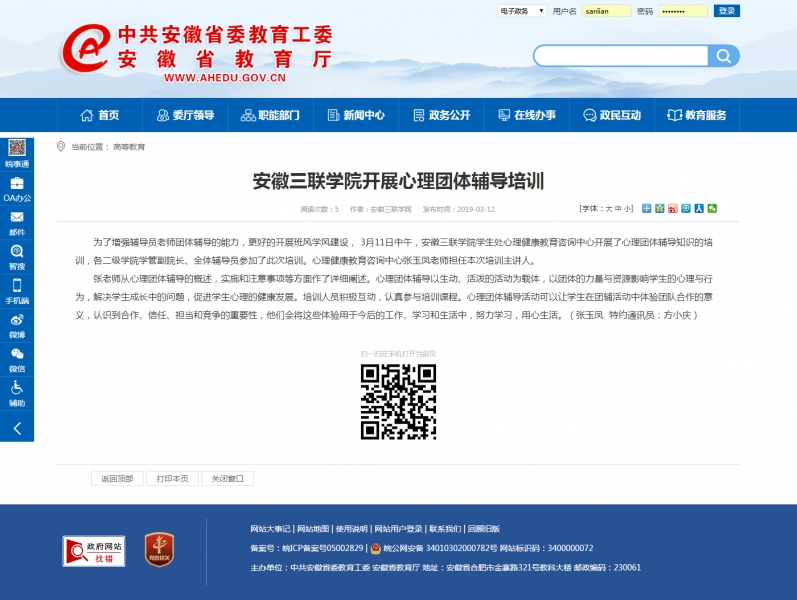797x600 pixels.
Task: Open the 新闻中心 menu
Action: point(355,116)
